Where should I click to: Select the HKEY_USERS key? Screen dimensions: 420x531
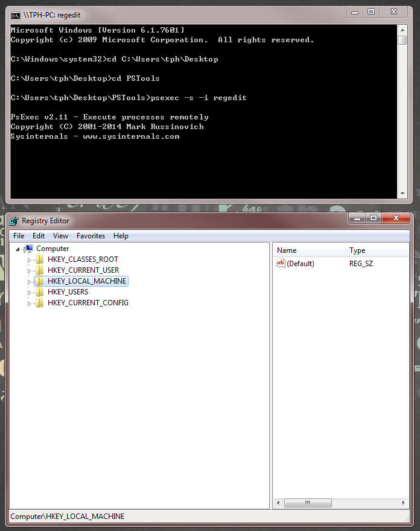(68, 292)
